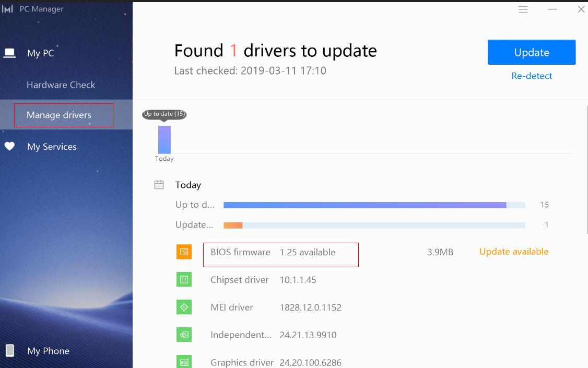Viewport: 588px width, 368px height.
Task: Click the orange BIOS firmware icon
Action: 184,252
